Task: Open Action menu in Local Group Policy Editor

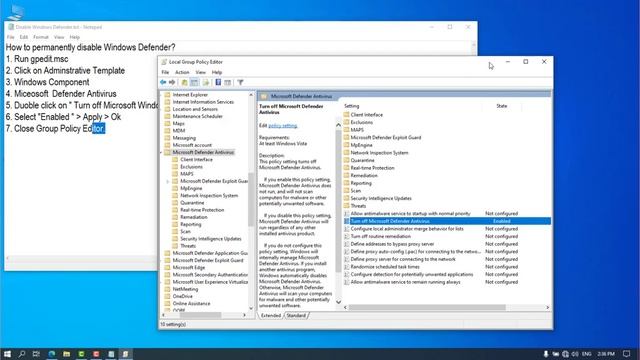Action: tap(182, 72)
